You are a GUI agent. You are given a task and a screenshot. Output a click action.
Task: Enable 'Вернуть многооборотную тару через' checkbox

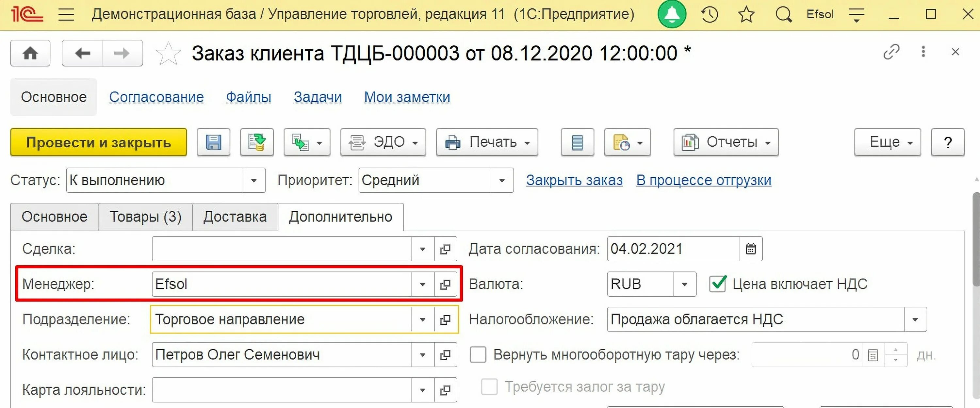click(x=478, y=355)
